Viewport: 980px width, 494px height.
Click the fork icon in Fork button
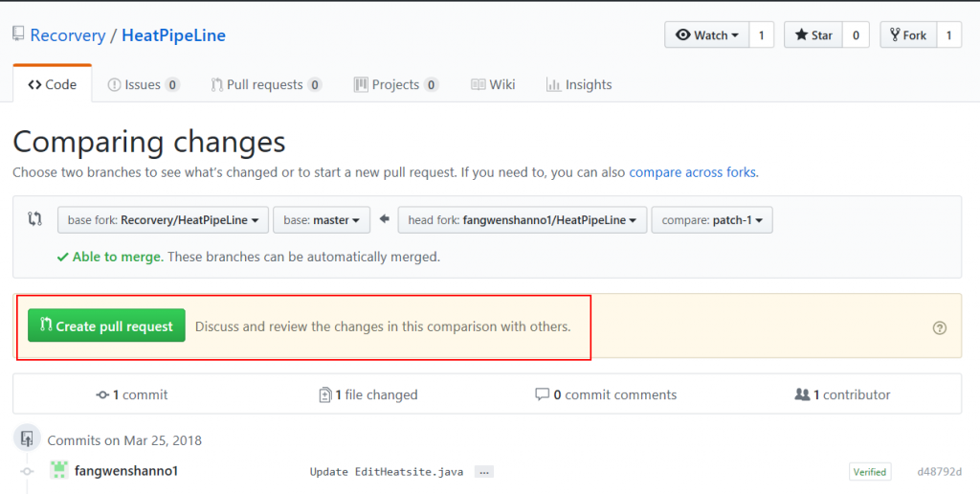click(x=895, y=35)
